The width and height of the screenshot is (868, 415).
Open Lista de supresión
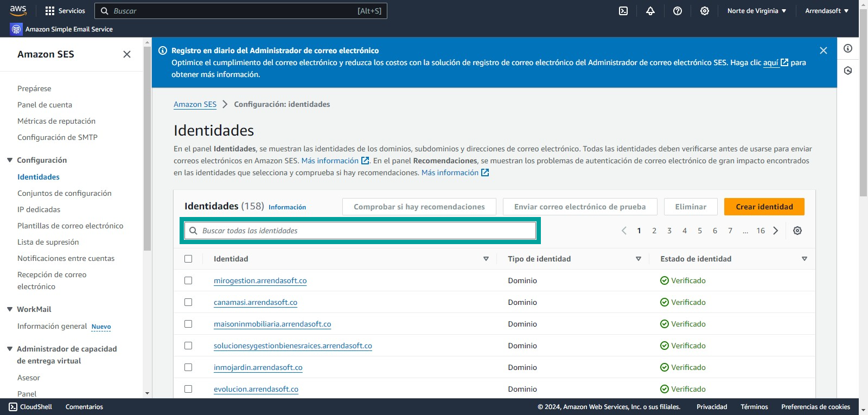(x=48, y=242)
